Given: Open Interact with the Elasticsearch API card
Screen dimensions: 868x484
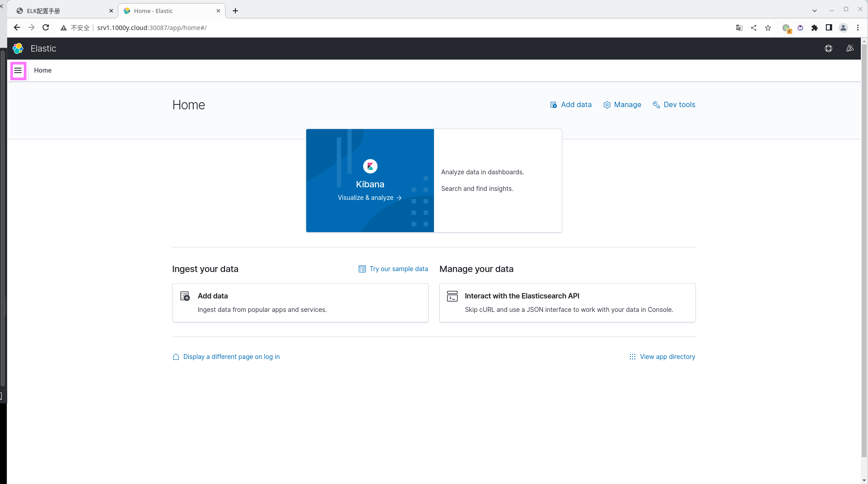Looking at the screenshot, I should [567, 302].
